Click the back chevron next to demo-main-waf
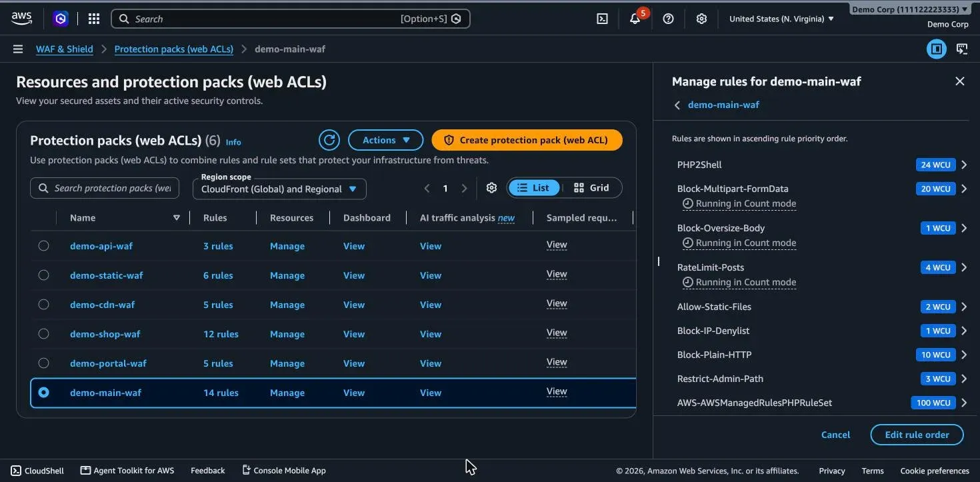This screenshot has width=980, height=482. (677, 105)
